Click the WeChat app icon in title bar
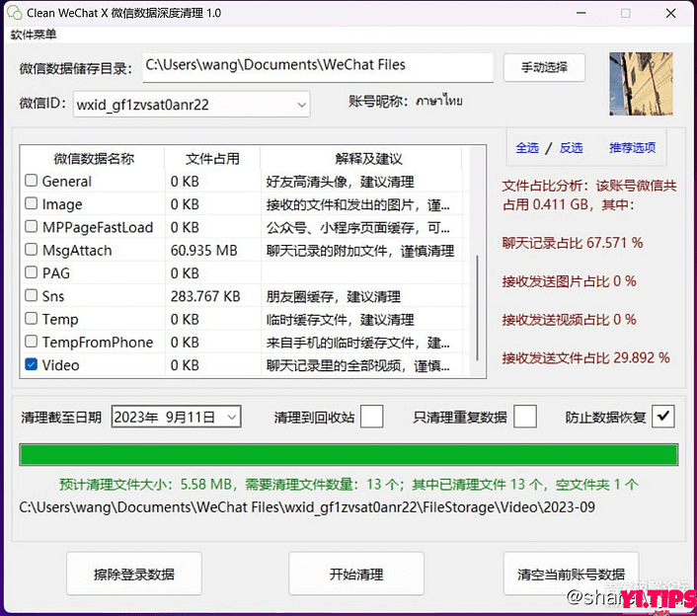 [15, 13]
